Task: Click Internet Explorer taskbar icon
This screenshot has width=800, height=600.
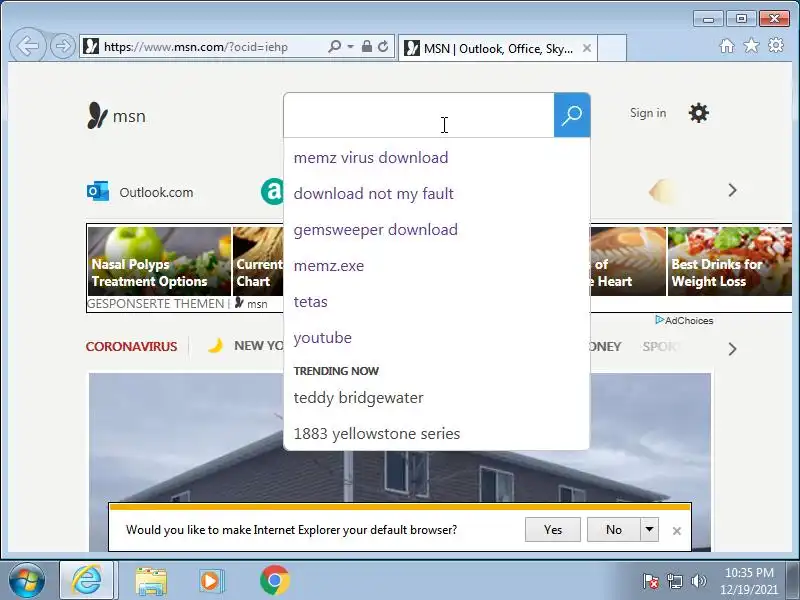Action: 86,580
